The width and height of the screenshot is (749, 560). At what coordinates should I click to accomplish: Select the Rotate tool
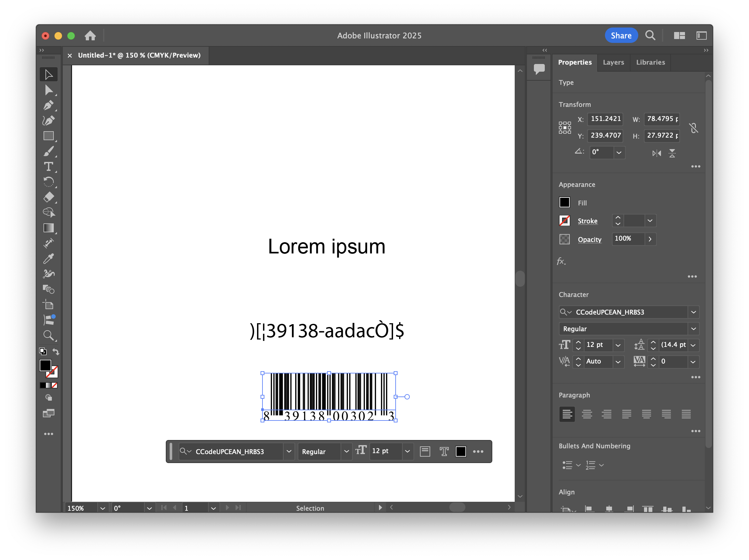tap(48, 182)
